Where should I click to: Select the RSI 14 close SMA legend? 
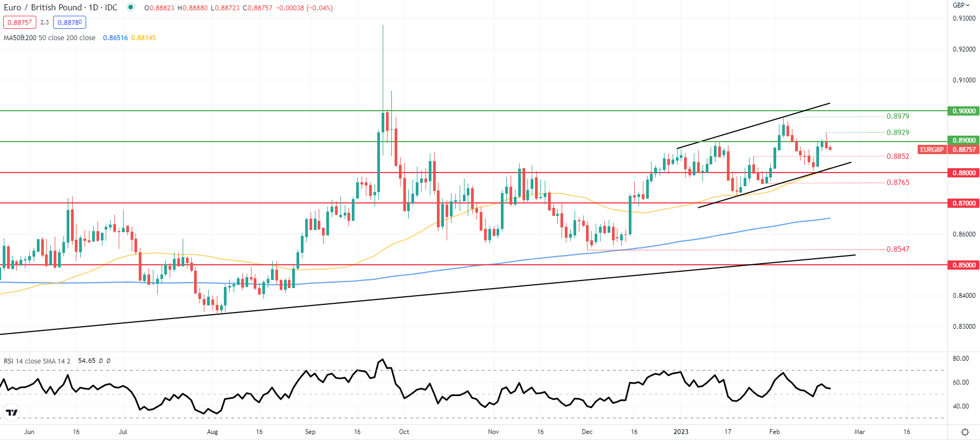click(37, 361)
